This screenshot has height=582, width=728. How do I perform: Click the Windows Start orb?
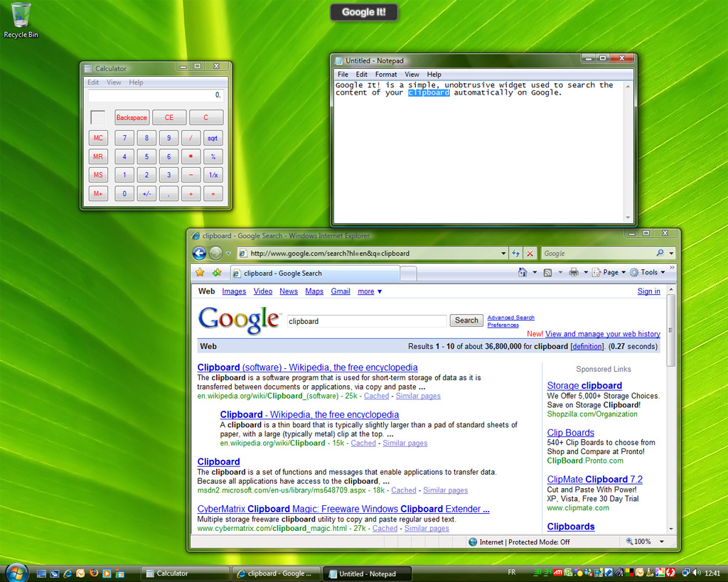16,572
